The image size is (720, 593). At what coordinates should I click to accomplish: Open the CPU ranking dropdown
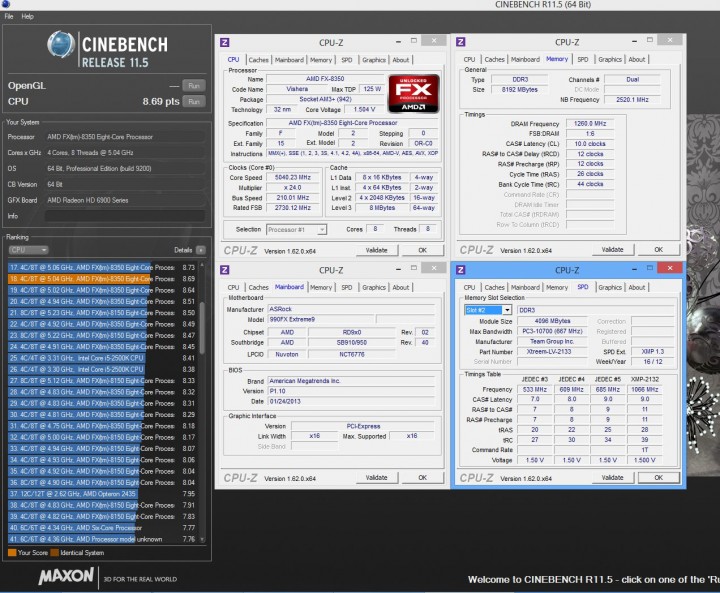coord(28,250)
